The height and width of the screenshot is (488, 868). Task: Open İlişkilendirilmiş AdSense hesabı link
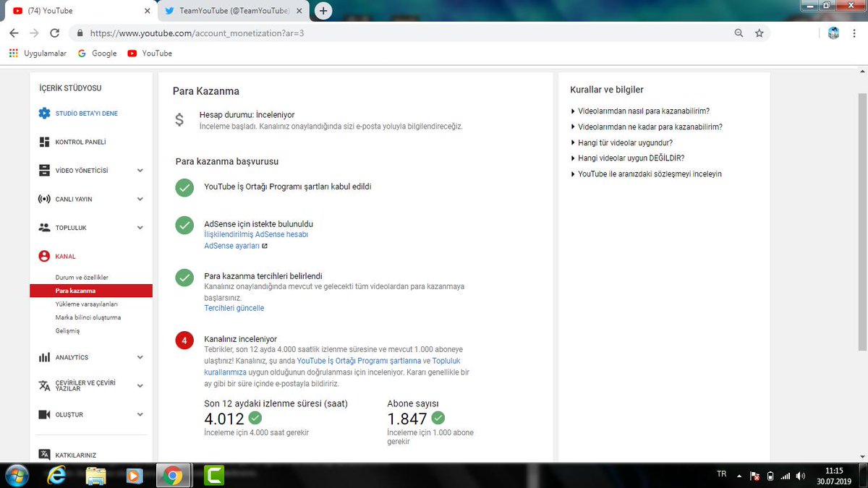(x=256, y=234)
